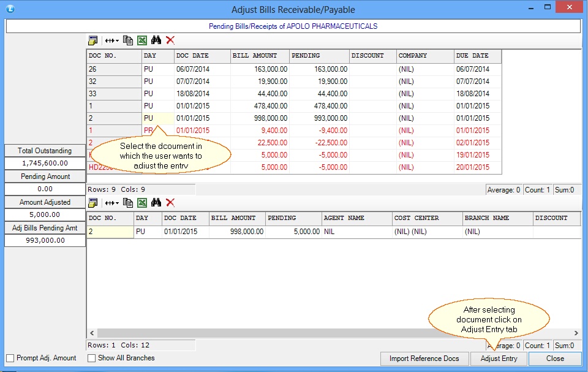
Task: Click the upper grid's copy icon
Action: [x=128, y=40]
